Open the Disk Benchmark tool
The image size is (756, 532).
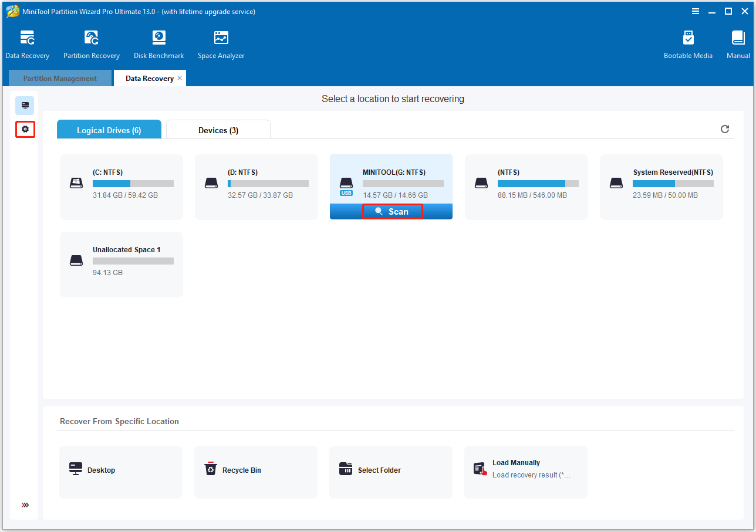[x=158, y=45]
